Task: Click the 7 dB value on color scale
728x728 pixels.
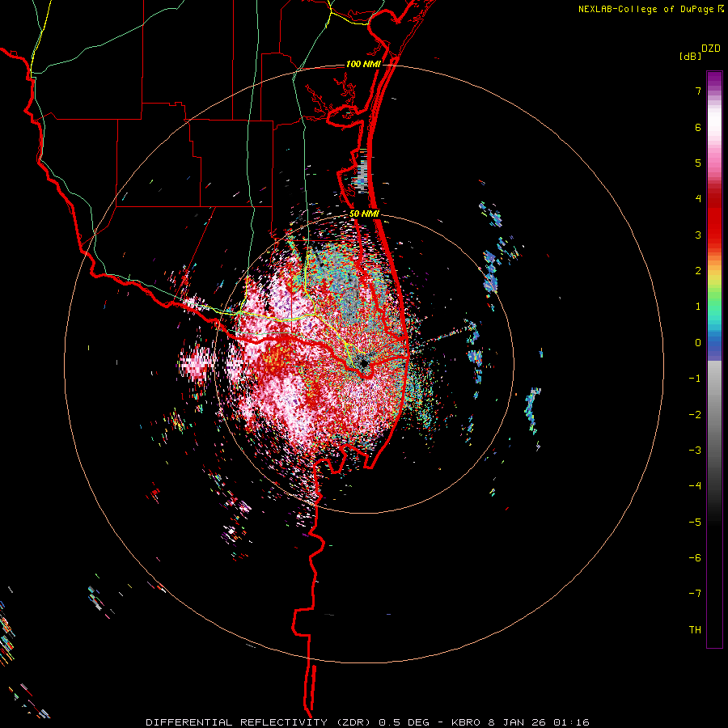Action: tap(698, 91)
